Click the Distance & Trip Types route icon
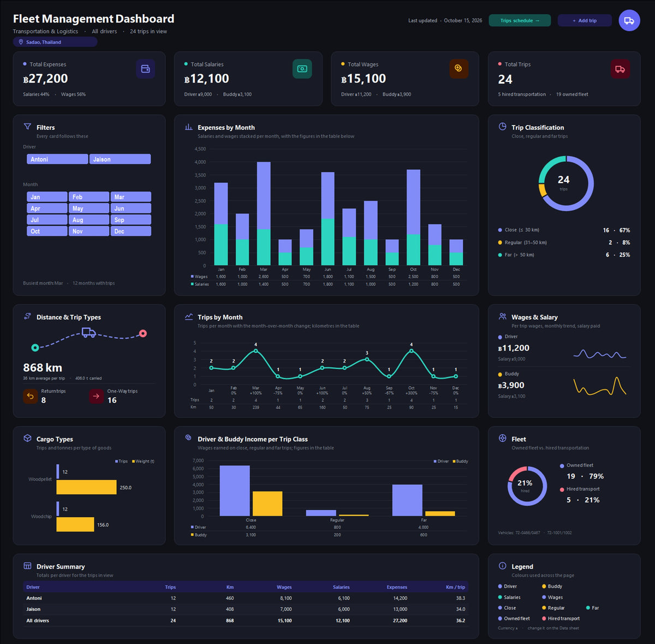 pyautogui.click(x=27, y=316)
